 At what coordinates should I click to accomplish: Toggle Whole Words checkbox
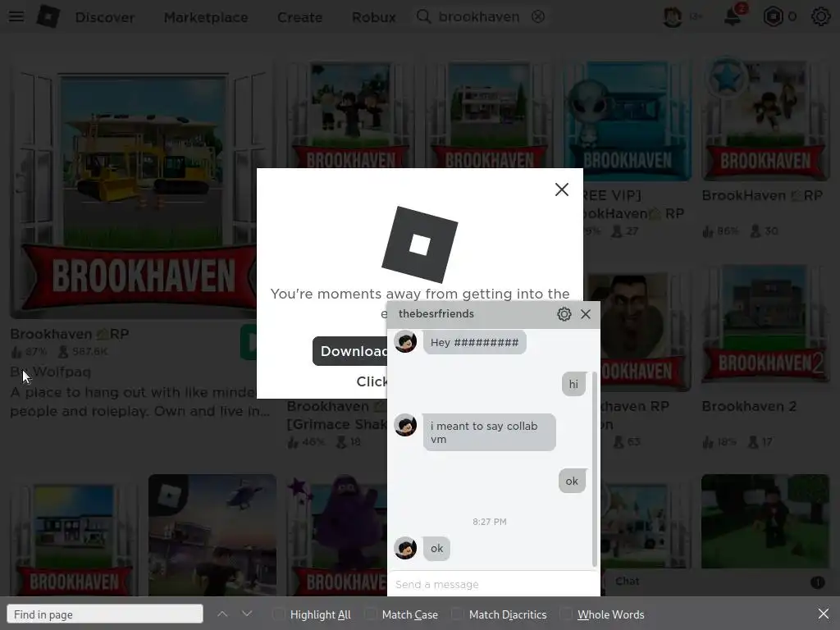pos(566,614)
